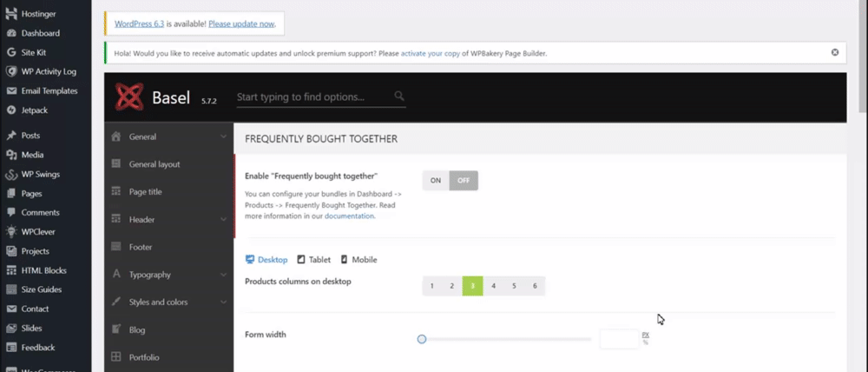Image resolution: width=868 pixels, height=372 pixels.
Task: Click the Site Kit Google icon
Action: (x=10, y=53)
